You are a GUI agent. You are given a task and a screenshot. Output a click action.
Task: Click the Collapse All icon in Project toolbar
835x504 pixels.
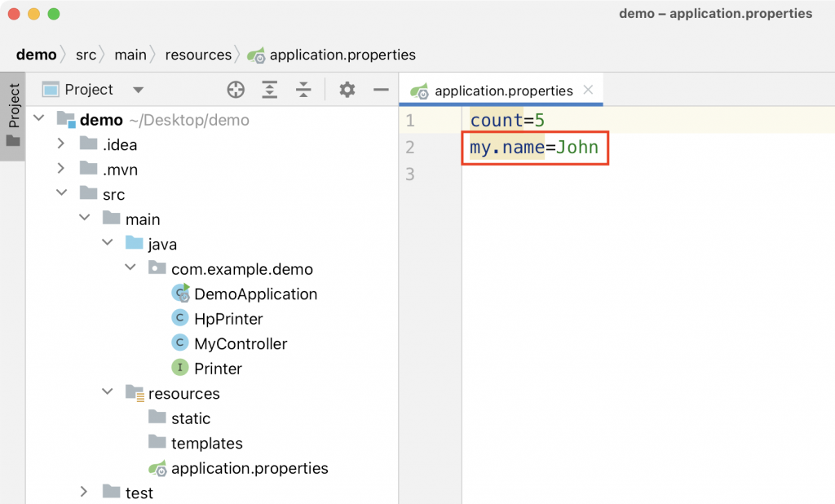coord(303,90)
